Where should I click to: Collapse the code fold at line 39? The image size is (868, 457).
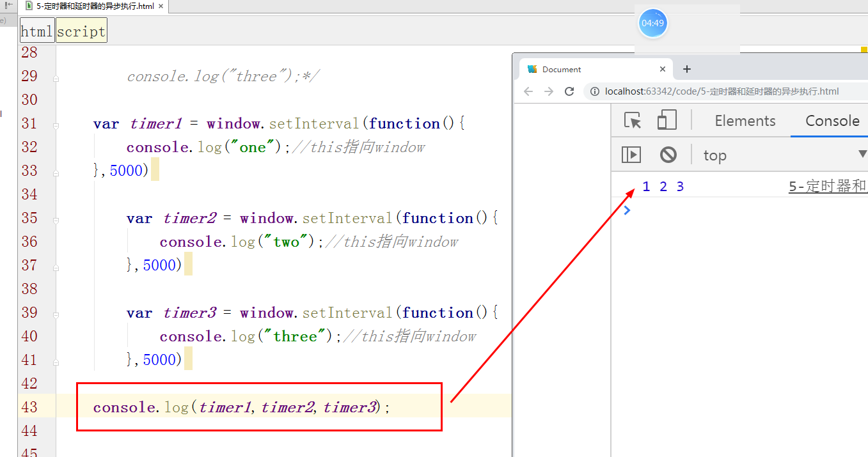pyautogui.click(x=56, y=315)
